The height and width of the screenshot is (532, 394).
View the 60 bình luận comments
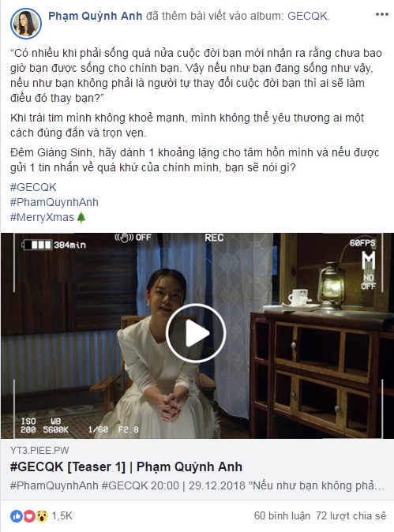[282, 516]
